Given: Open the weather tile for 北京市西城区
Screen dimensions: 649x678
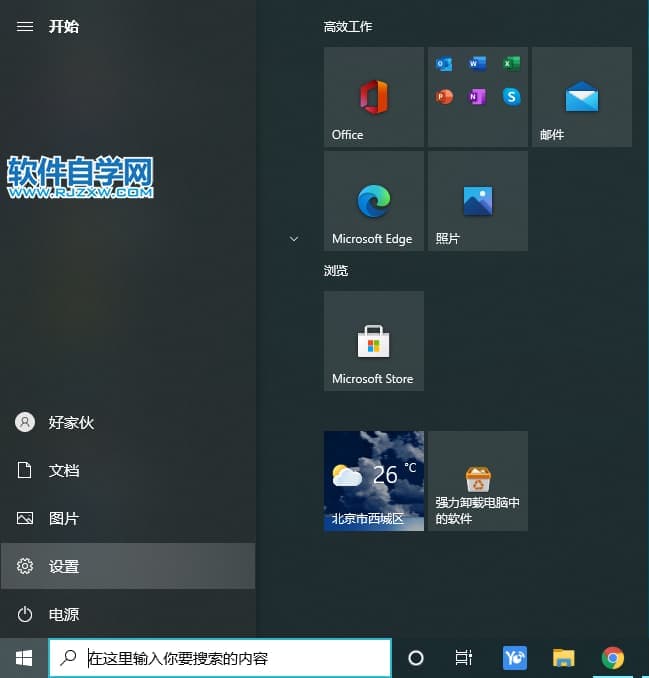Looking at the screenshot, I should [374, 481].
